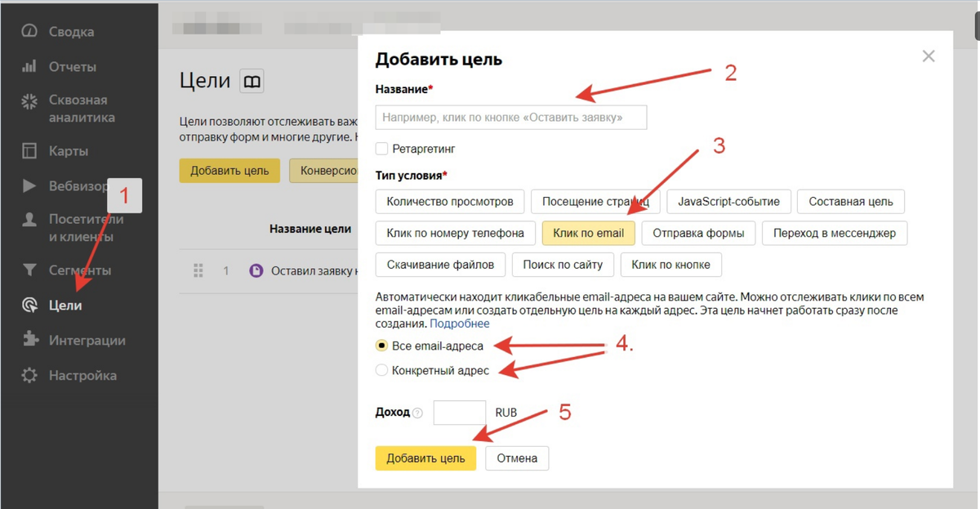Choose the Клик по кнопке condition type
This screenshot has height=509, width=980.
point(671,265)
